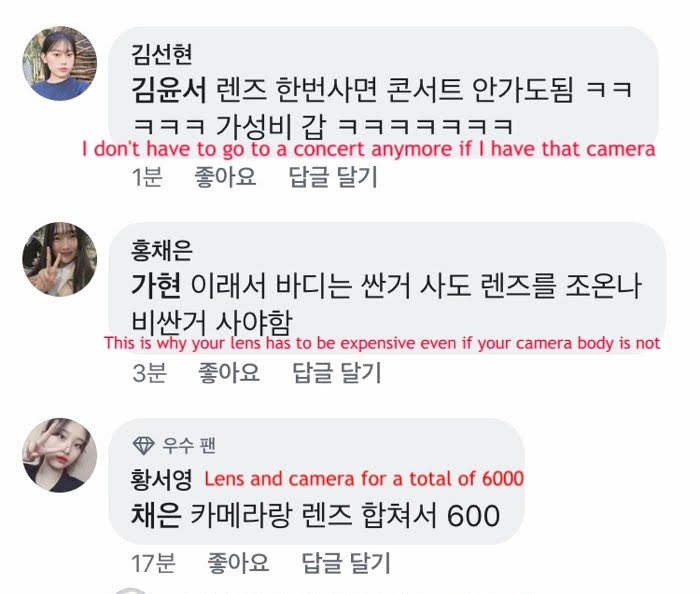Screen dimensions: 700x594
Task: Open 김선현's profile picture
Action: coord(60,63)
